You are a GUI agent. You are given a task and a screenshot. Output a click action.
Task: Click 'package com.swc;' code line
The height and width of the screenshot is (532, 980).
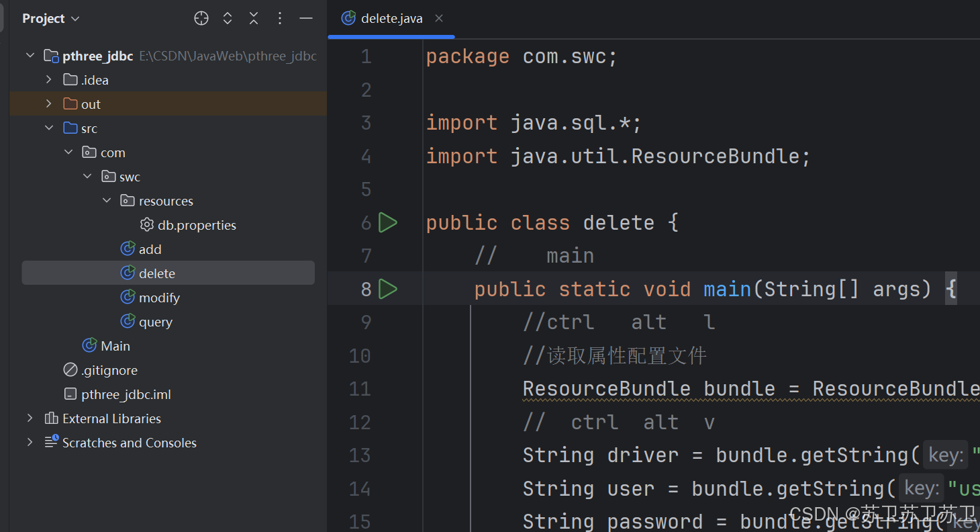[x=522, y=56]
